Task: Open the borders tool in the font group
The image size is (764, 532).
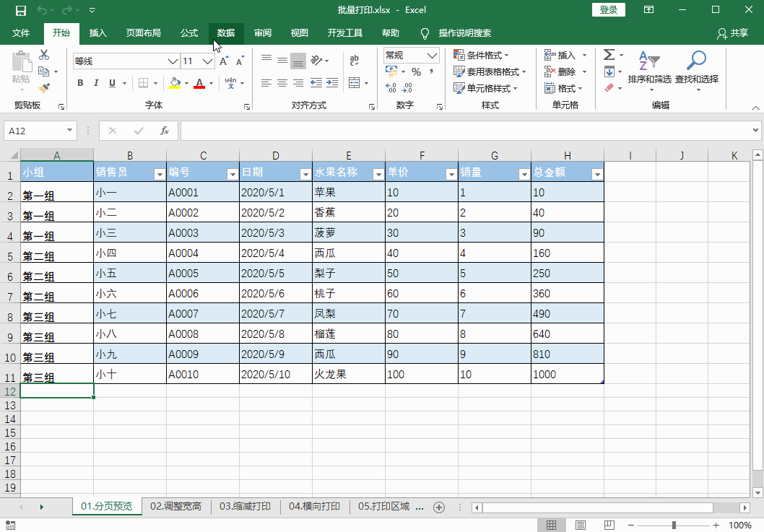Action: (143, 83)
